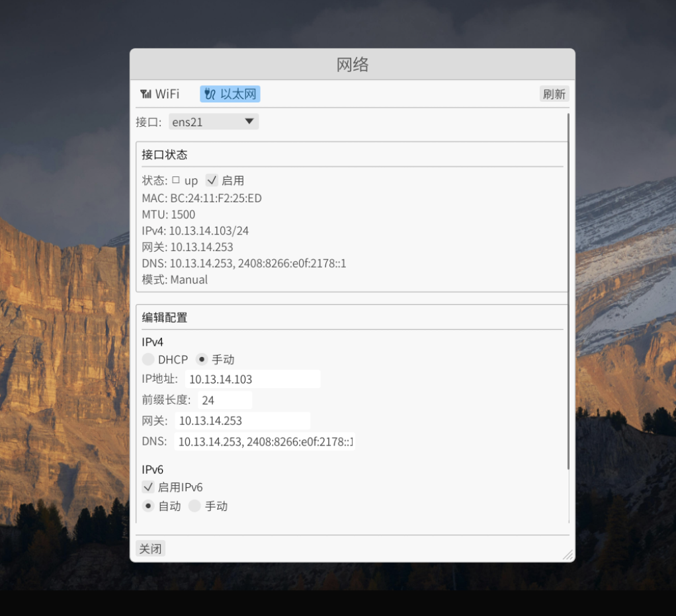Choose the IPv6 手动 radio option
This screenshot has height=616, width=676.
pos(194,506)
